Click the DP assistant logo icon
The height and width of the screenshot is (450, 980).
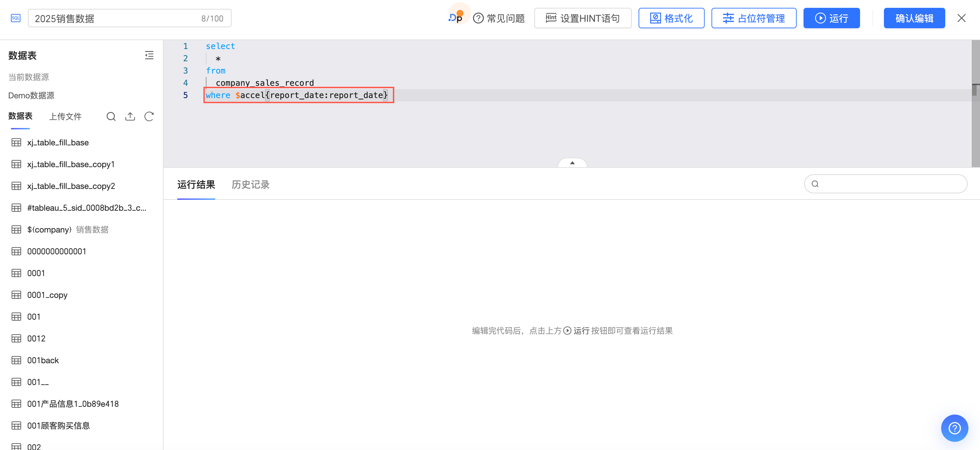tap(456, 17)
